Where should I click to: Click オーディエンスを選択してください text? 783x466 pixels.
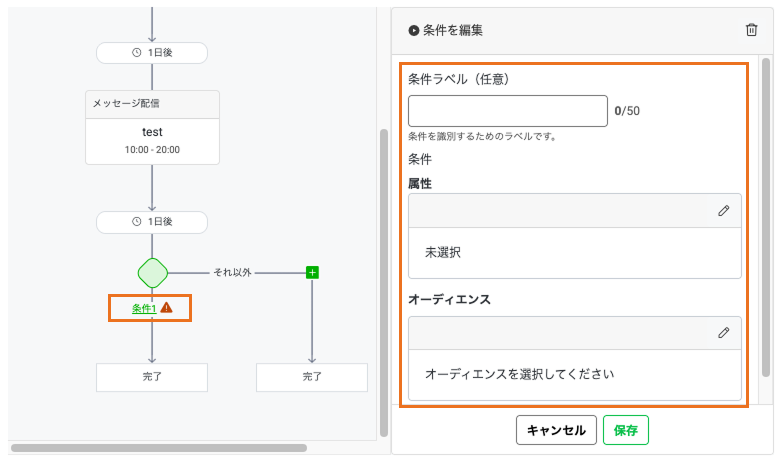[x=519, y=374]
